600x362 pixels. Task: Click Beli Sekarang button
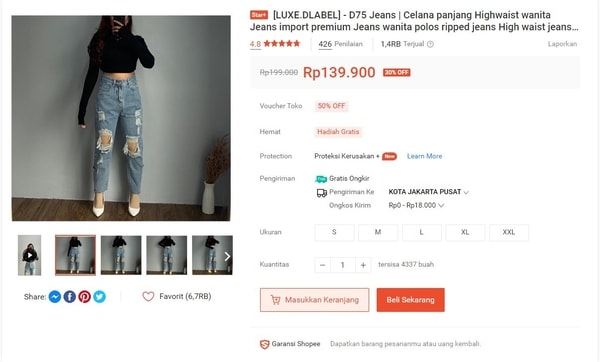coord(411,300)
